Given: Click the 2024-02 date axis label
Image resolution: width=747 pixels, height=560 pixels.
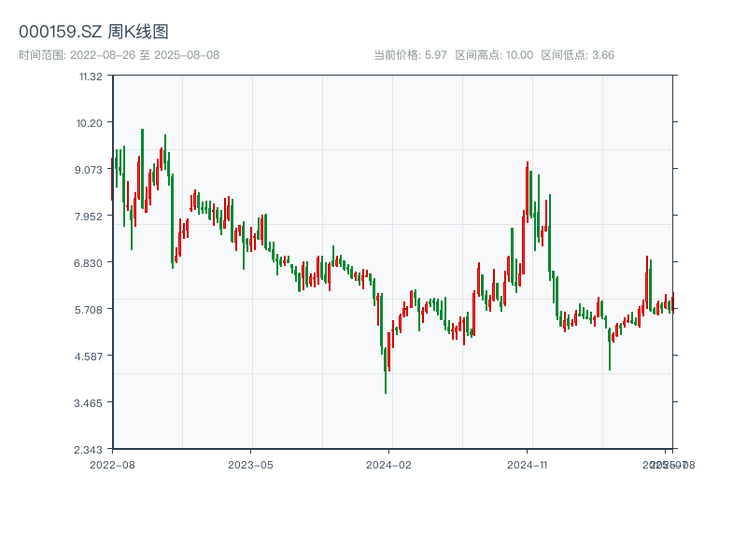Looking at the screenshot, I should (x=389, y=464).
